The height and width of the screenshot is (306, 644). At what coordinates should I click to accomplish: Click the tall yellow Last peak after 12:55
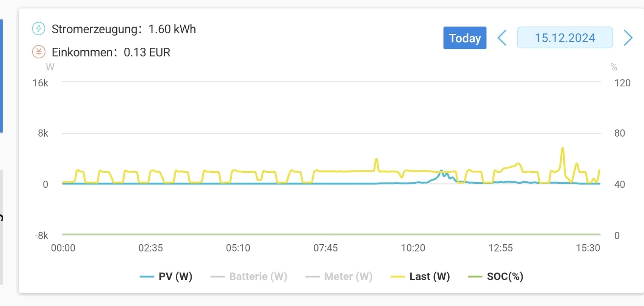563,149
